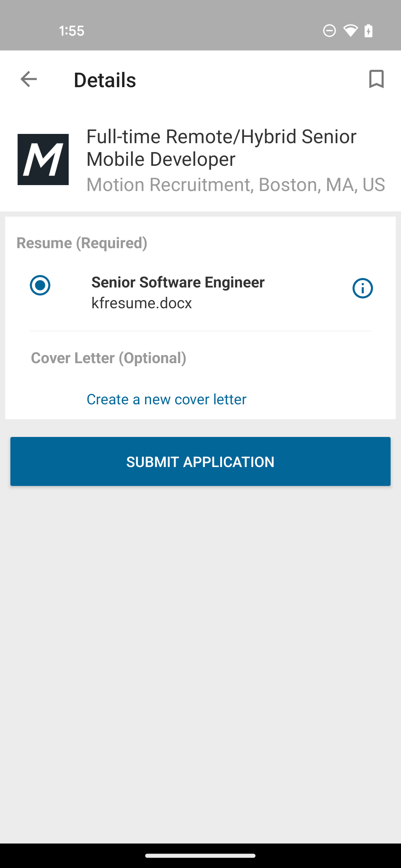The image size is (401, 868).
Task: Tap Motion Recruitment, Boston, MA, US text
Action: 236,185
